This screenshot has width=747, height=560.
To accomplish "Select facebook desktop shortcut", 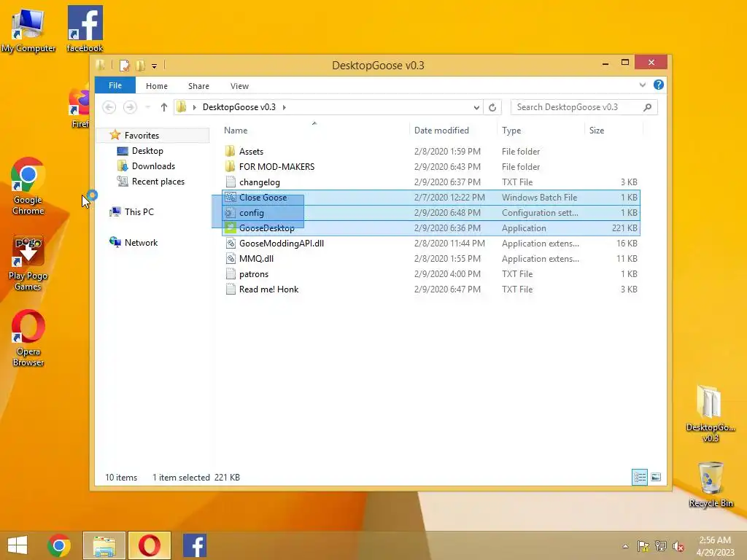I will tap(85, 28).
